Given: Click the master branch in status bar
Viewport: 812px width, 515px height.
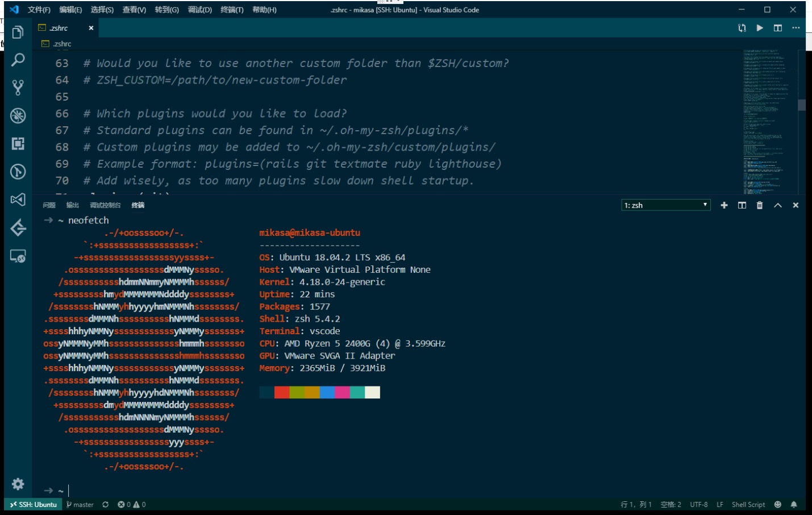Looking at the screenshot, I should point(80,505).
